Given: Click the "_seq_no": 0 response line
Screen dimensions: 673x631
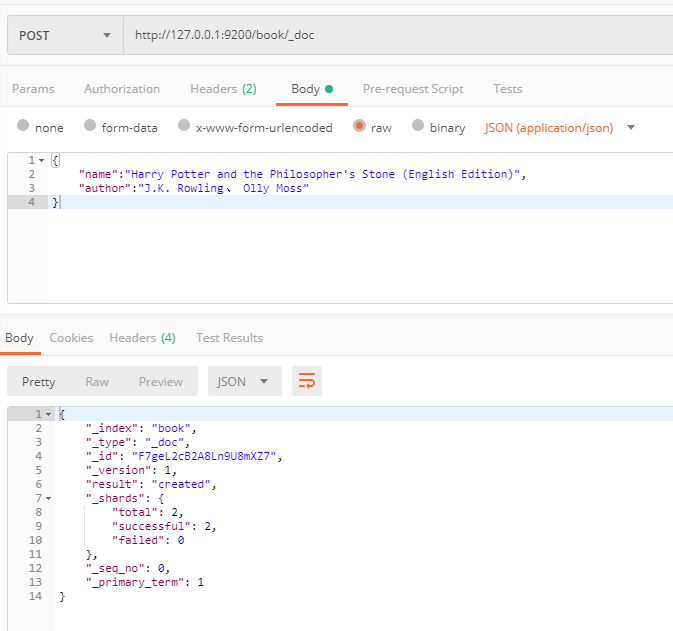Looking at the screenshot, I should [128, 568].
